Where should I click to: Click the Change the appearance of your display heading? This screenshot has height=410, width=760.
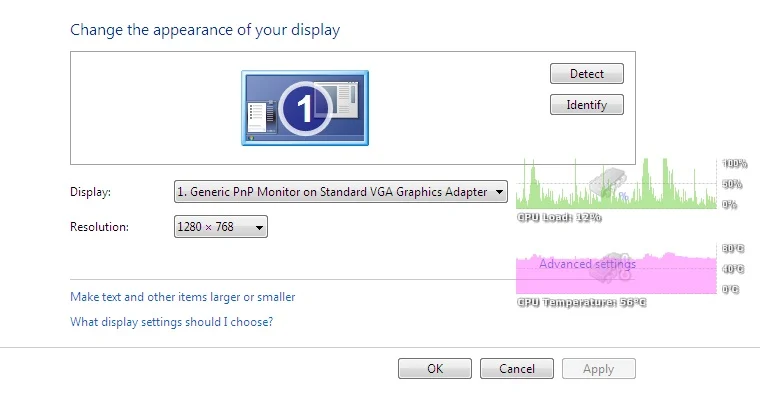[x=205, y=30]
